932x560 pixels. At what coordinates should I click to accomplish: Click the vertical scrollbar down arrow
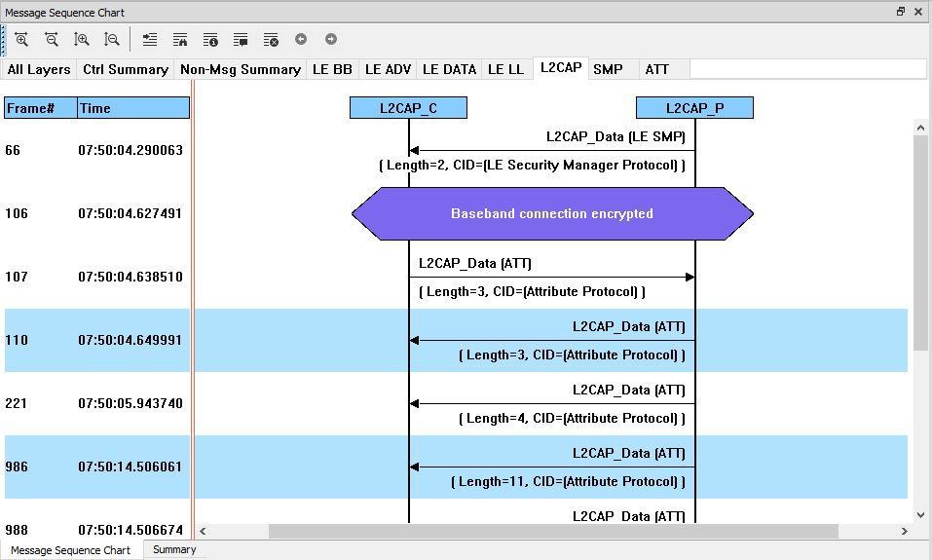click(920, 515)
